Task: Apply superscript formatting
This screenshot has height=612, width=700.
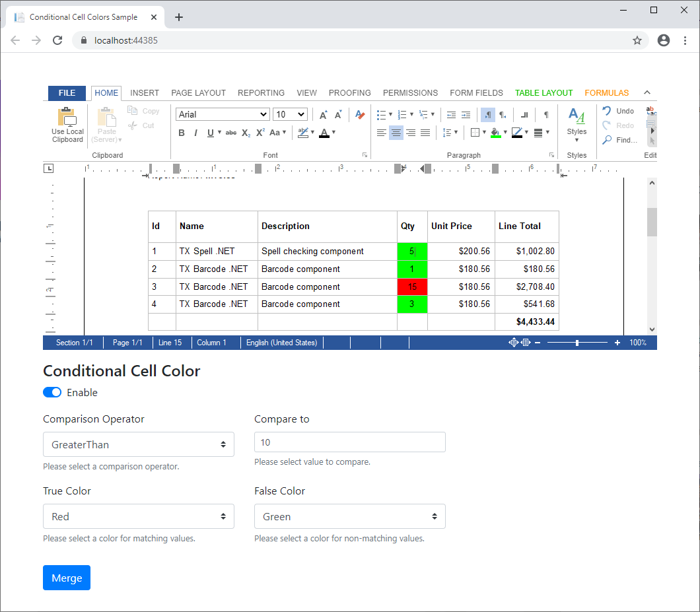Action: tap(260, 133)
